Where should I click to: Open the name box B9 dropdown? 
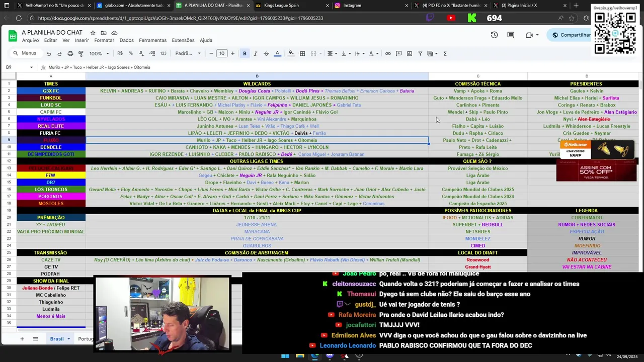[x=31, y=67]
